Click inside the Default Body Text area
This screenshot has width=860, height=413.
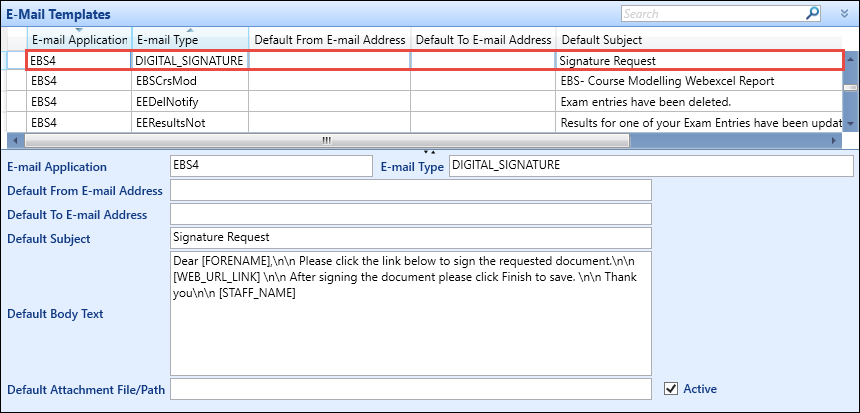point(411,313)
